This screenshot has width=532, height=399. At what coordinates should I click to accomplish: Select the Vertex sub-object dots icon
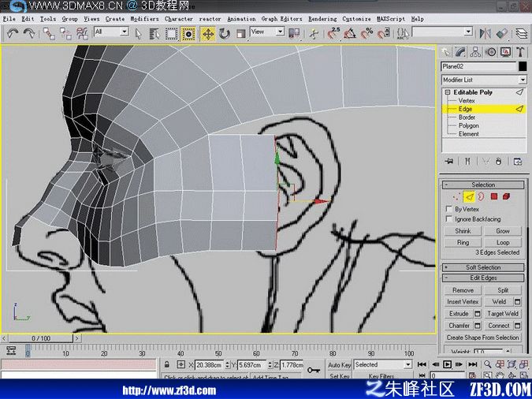(x=456, y=196)
